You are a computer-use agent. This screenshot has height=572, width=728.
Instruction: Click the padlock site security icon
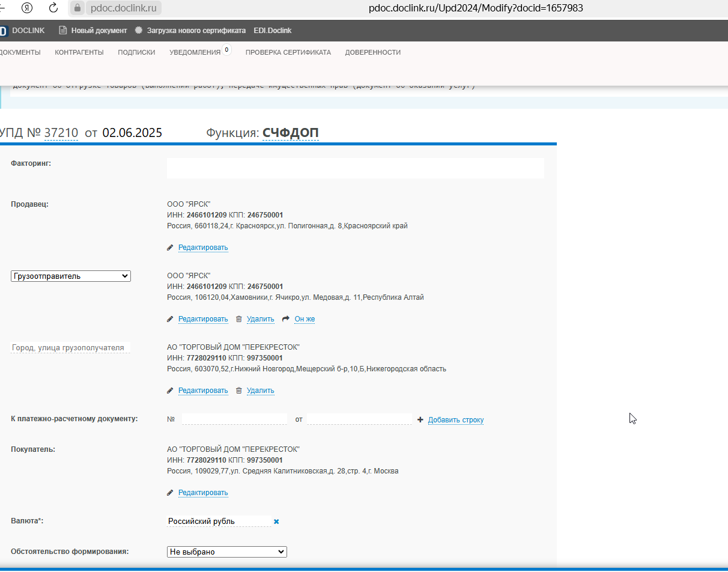coord(76,8)
